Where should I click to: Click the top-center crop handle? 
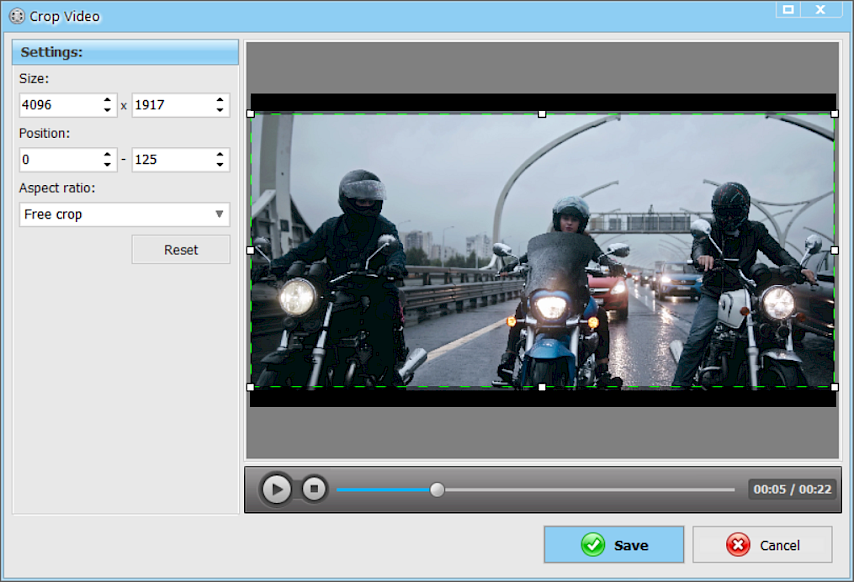542,114
